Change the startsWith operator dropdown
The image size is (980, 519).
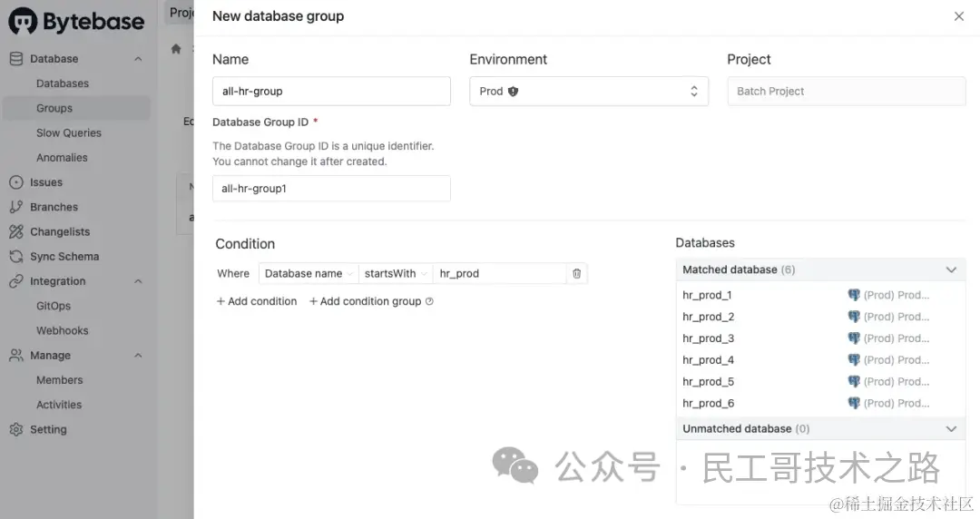click(395, 273)
